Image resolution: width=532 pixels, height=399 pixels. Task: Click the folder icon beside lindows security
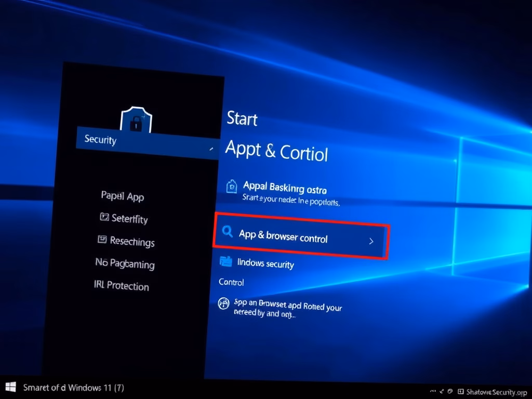point(225,262)
